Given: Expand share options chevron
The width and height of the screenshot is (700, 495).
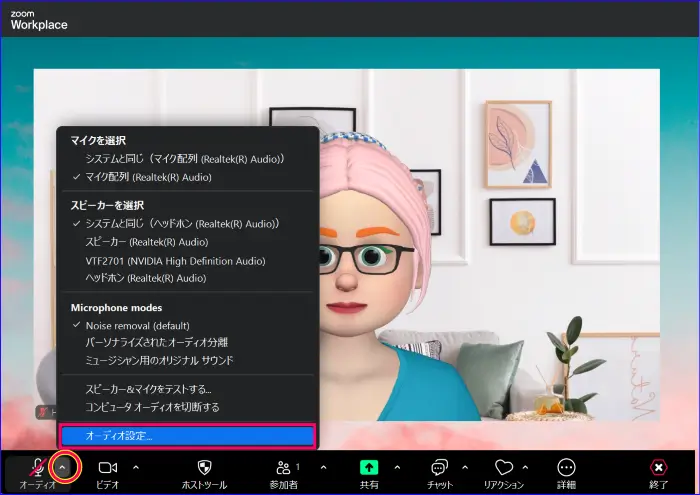Looking at the screenshot, I should click(397, 467).
